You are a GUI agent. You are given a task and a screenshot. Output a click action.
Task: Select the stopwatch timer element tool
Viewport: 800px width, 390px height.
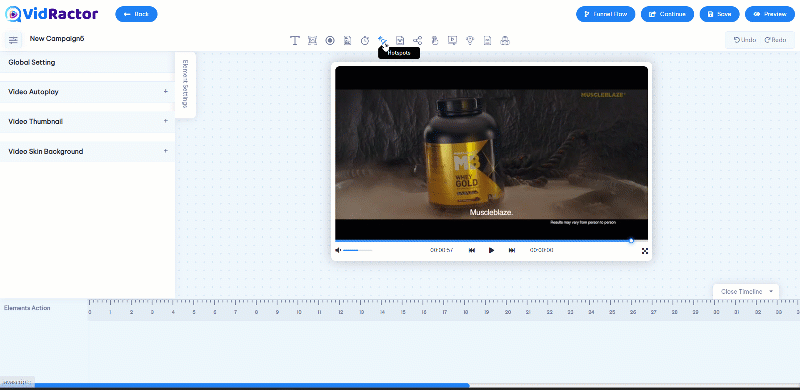click(x=365, y=40)
